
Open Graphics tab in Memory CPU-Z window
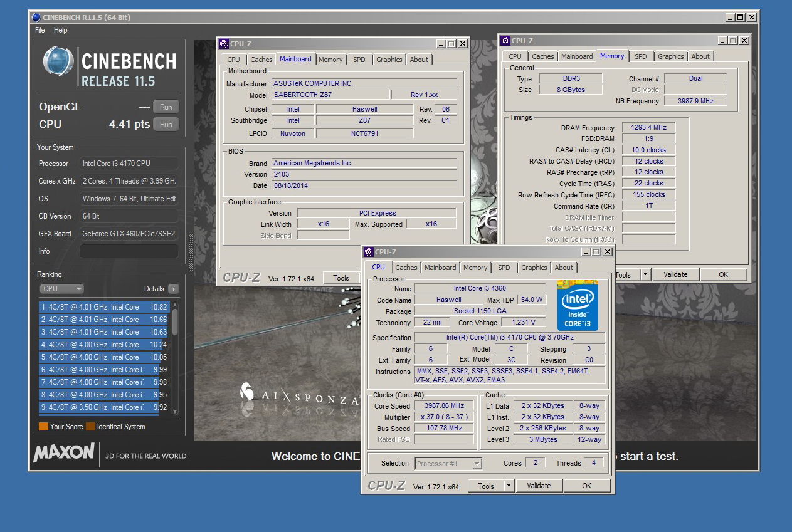pos(670,56)
